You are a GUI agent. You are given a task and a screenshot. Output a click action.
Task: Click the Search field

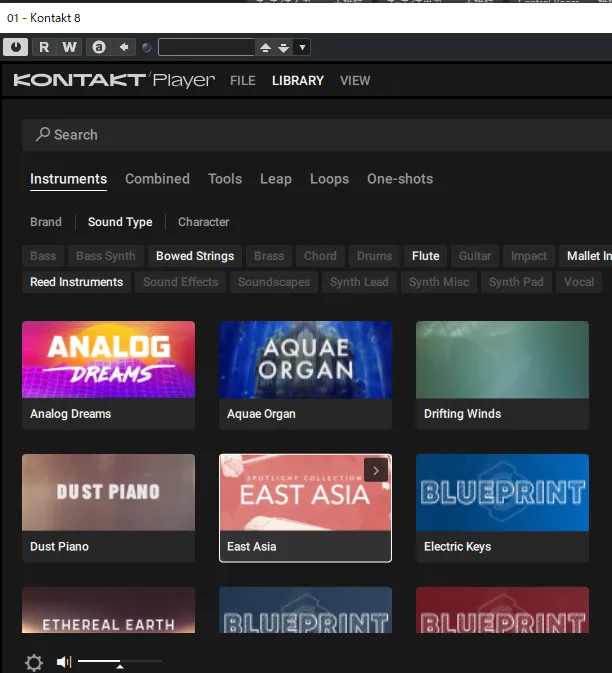[317, 135]
